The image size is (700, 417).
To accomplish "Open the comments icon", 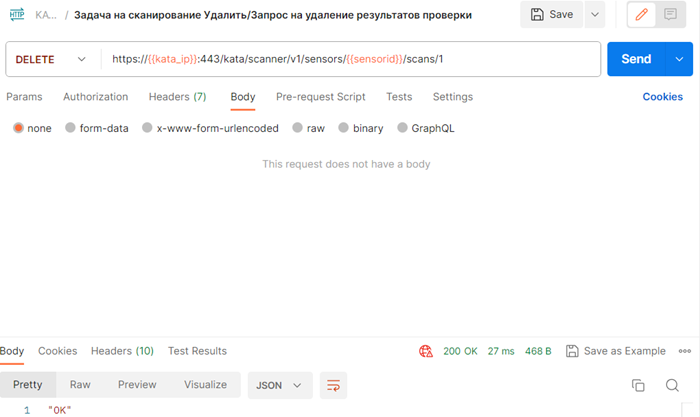I will tap(671, 15).
